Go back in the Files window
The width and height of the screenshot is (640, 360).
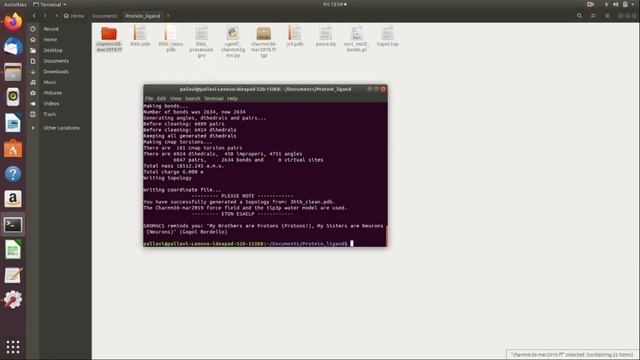pos(34,16)
